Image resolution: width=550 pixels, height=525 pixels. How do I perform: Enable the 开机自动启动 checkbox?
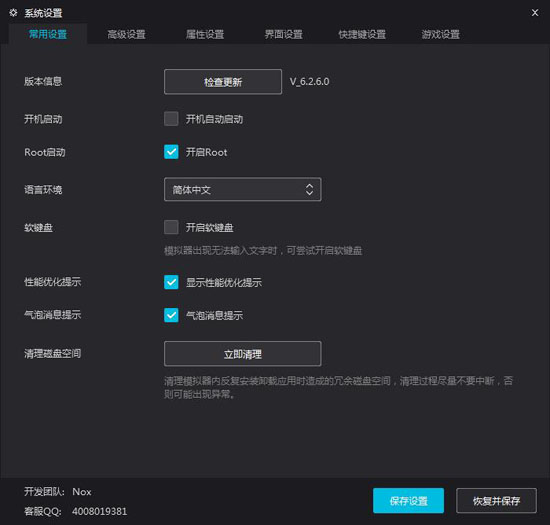pyautogui.click(x=171, y=119)
